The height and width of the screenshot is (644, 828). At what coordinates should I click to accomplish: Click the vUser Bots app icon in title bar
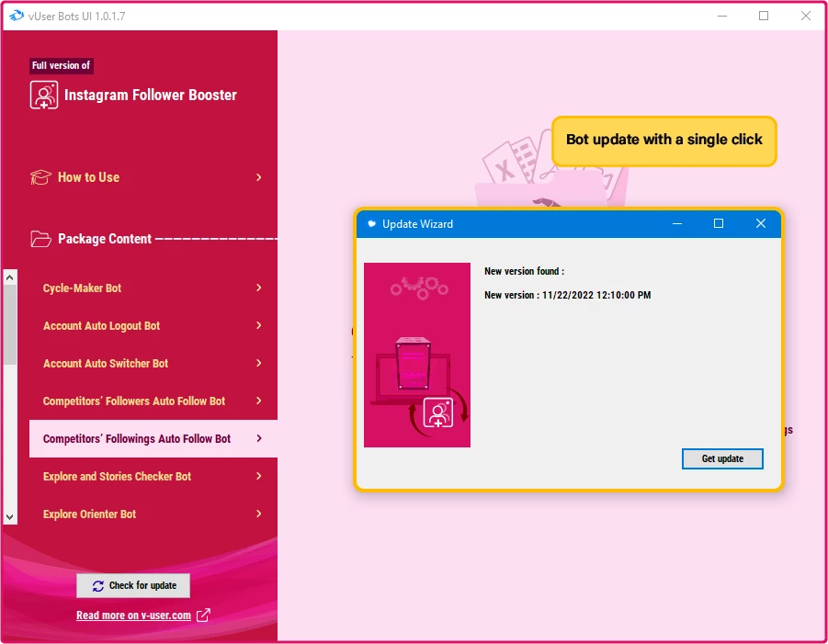point(17,16)
